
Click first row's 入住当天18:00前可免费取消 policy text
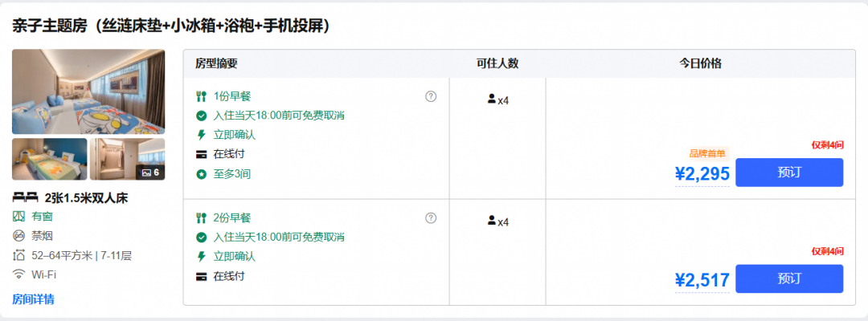tap(279, 116)
